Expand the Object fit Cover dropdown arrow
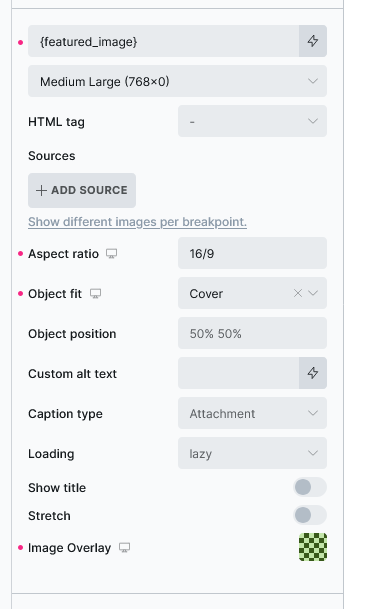373x609 pixels. coord(313,293)
